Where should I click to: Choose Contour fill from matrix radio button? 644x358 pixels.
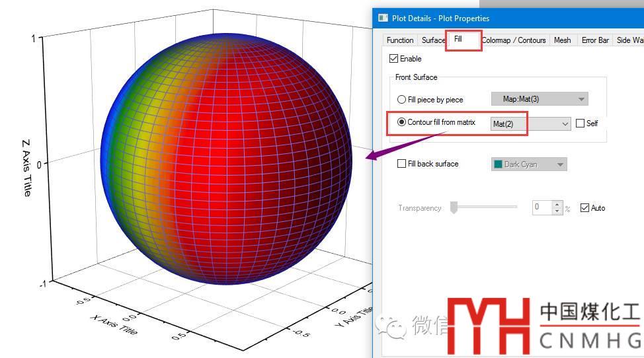401,122
